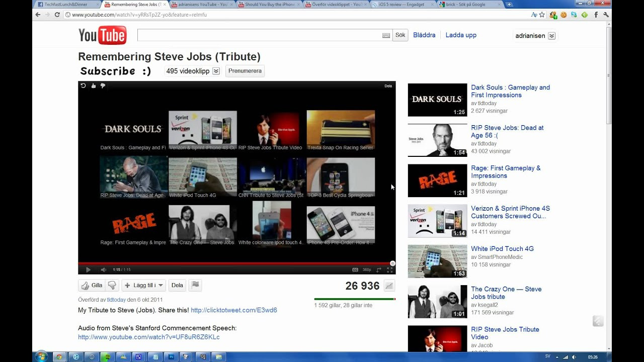The image size is (644, 362).
Task: Open the Stanford speech YouTube link in description
Action: pyautogui.click(x=149, y=337)
